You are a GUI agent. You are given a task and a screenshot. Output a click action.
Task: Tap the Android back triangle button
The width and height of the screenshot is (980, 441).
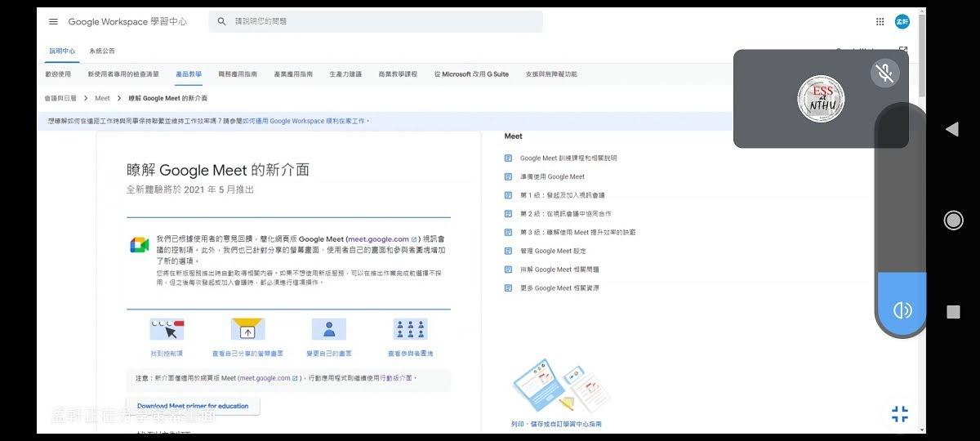click(951, 129)
